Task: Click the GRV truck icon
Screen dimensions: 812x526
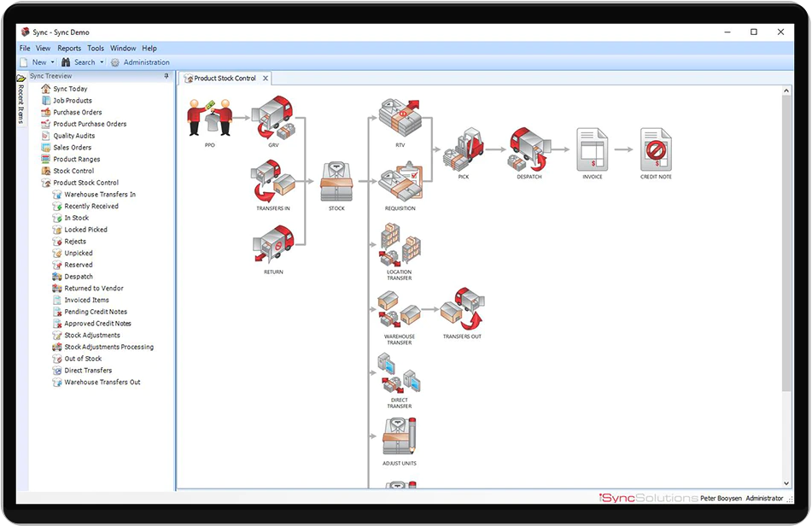Action: tap(273, 118)
